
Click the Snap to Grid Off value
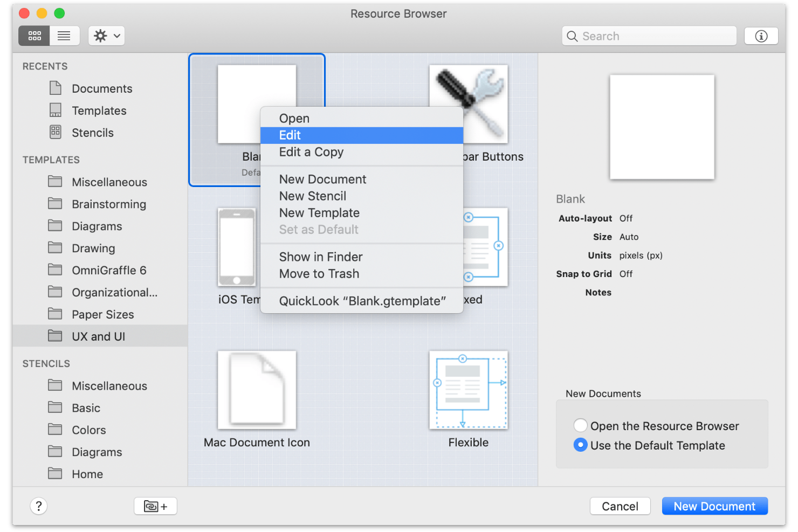click(626, 274)
